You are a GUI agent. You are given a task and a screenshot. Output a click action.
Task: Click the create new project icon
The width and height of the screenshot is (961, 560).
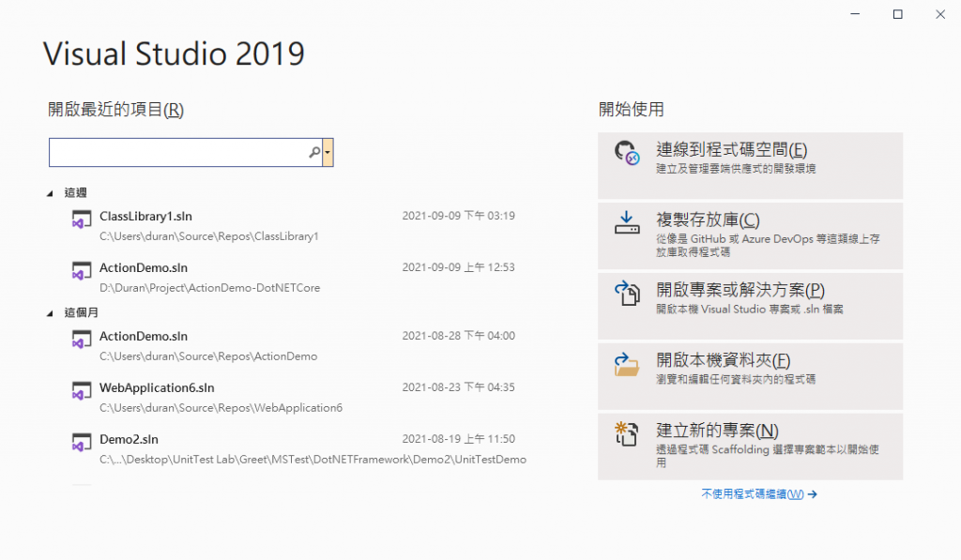627,433
